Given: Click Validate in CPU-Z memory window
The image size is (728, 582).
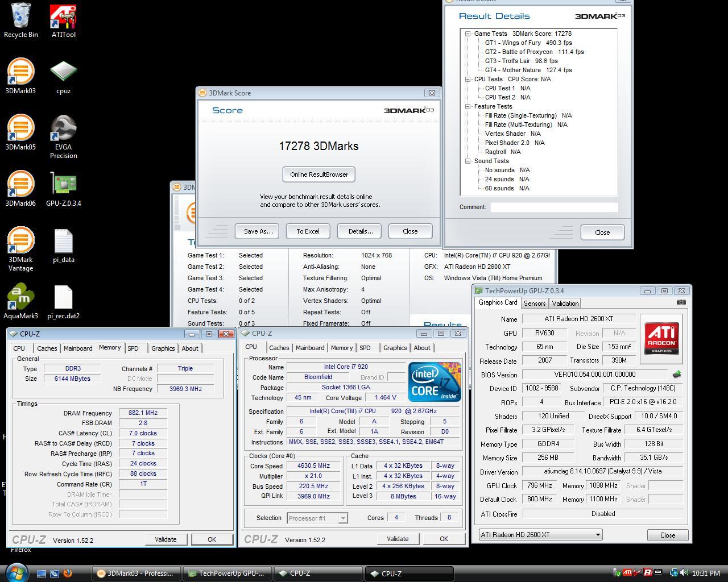Looking at the screenshot, I should pos(166,539).
